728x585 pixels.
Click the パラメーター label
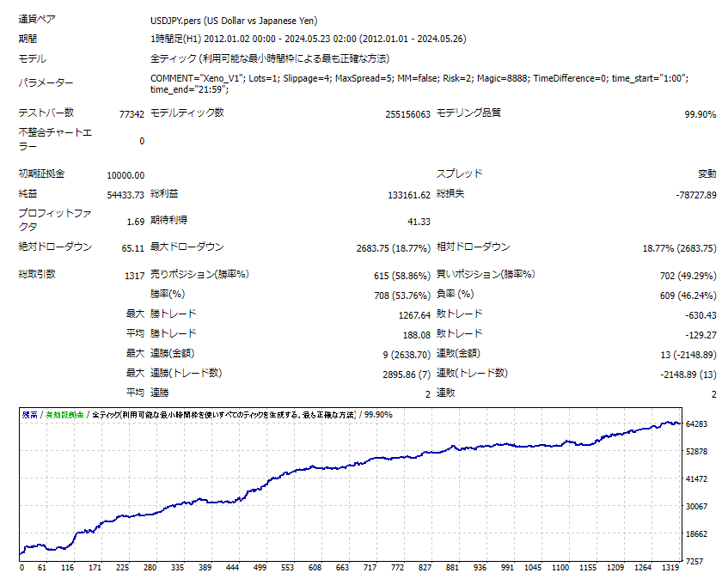click(x=46, y=83)
